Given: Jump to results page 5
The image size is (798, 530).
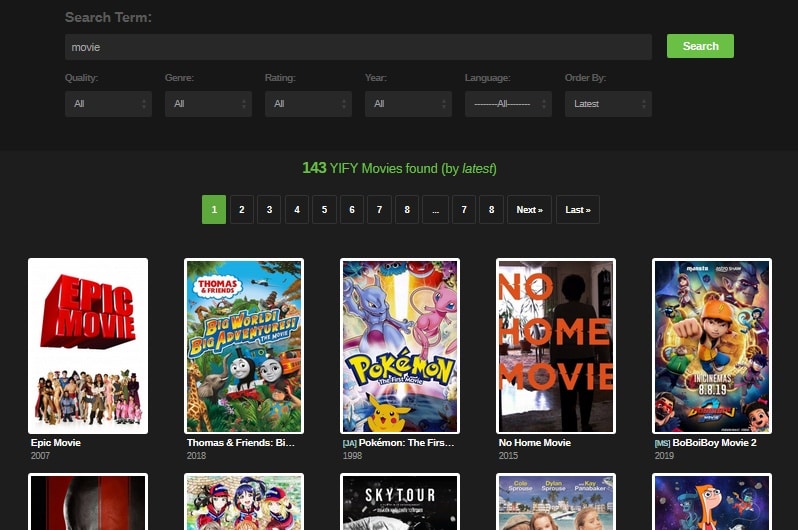Looking at the screenshot, I should coord(324,209).
